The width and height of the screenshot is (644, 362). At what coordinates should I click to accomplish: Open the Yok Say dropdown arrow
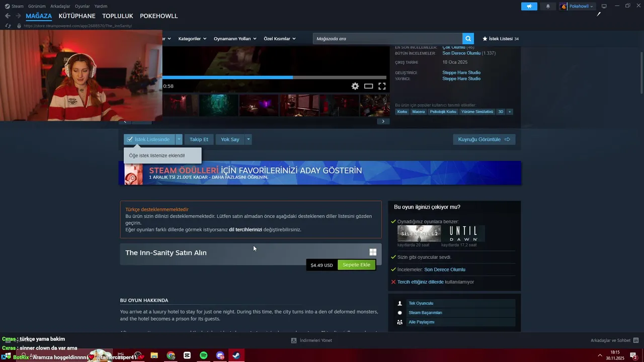coord(248,139)
